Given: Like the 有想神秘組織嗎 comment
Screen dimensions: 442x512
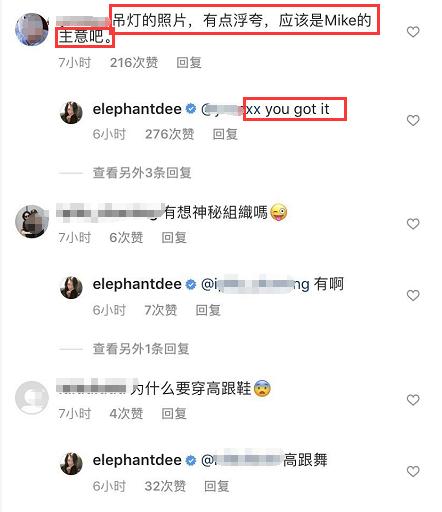Looking at the screenshot, I should pyautogui.click(x=413, y=224).
